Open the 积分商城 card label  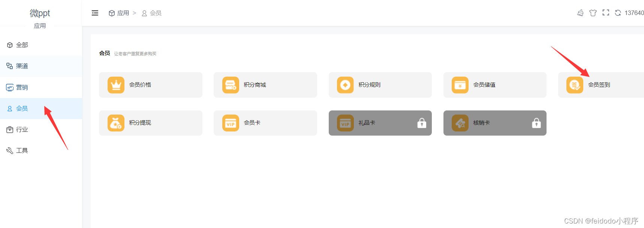pos(255,85)
